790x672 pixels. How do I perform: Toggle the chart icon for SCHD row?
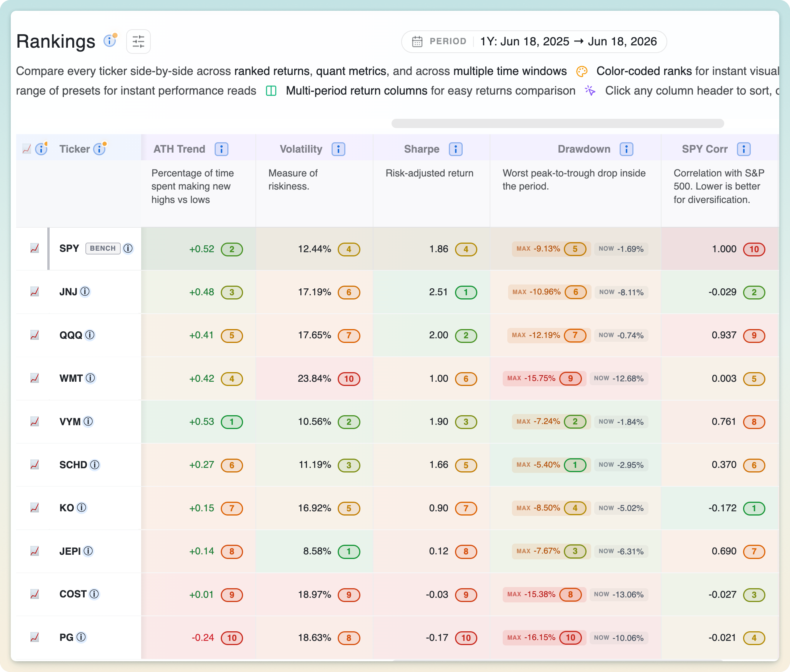coord(35,465)
